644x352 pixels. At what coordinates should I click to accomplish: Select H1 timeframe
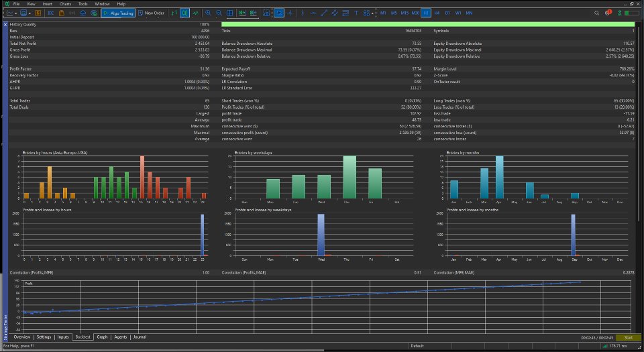426,13
